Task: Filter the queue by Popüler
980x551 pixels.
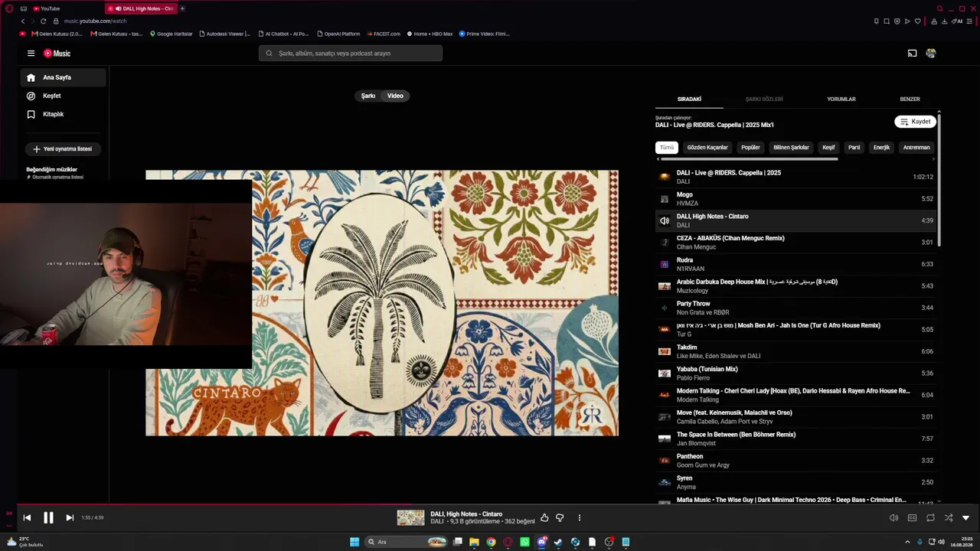Action: [750, 148]
